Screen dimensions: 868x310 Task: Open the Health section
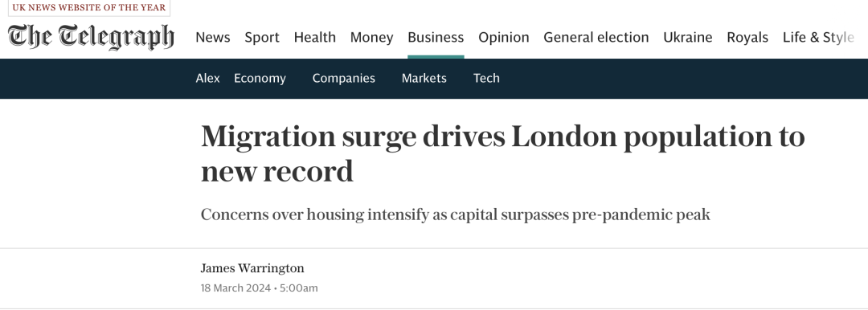point(314,37)
